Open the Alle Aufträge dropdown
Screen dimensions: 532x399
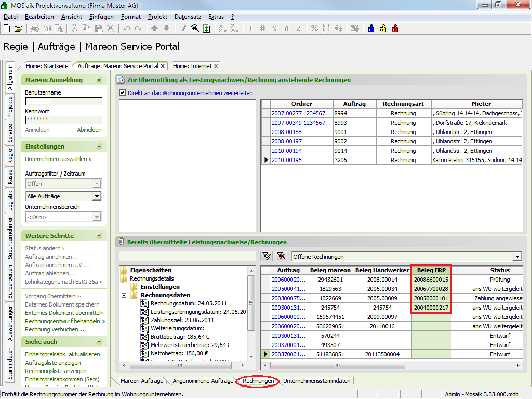click(x=97, y=196)
